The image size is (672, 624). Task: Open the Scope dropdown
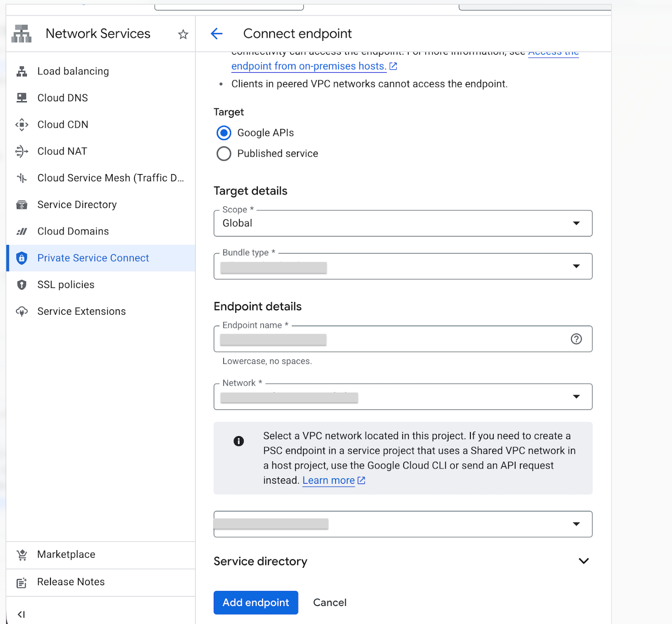point(403,223)
